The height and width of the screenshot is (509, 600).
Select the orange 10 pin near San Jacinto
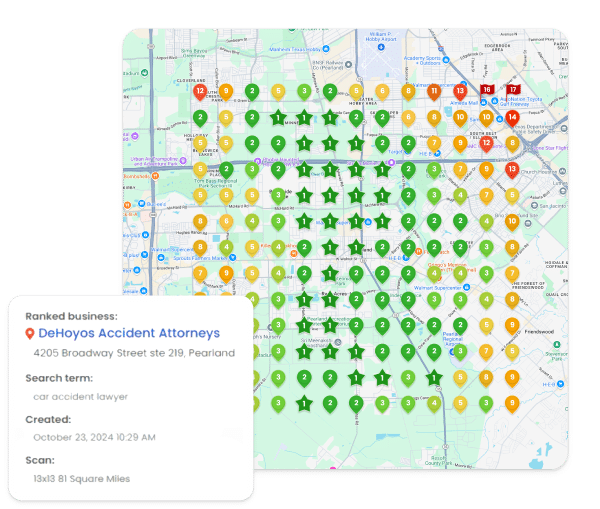click(x=512, y=222)
